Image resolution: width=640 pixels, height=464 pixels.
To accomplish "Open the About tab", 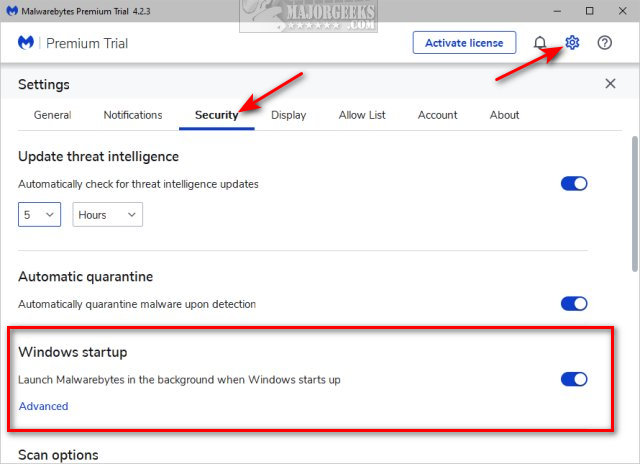I will point(504,115).
